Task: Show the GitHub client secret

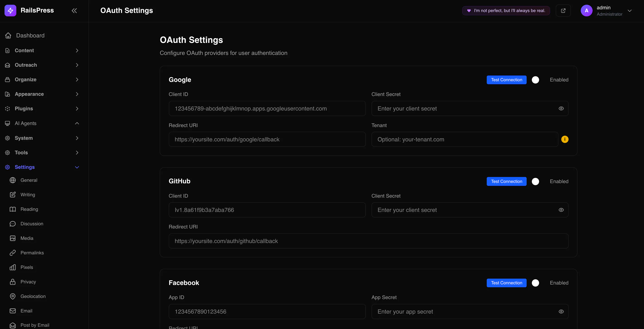Action: pyautogui.click(x=561, y=210)
